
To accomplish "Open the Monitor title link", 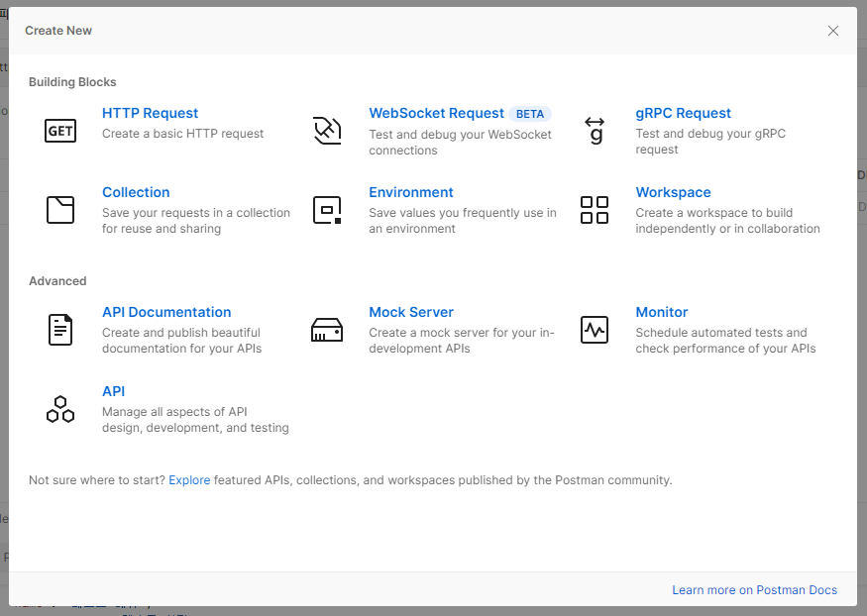I will click(x=661, y=312).
